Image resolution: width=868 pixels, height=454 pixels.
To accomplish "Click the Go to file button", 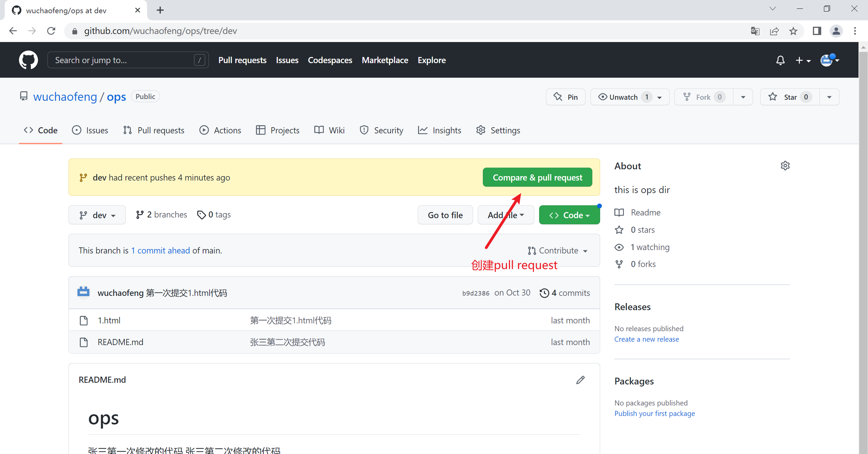I will point(445,215).
